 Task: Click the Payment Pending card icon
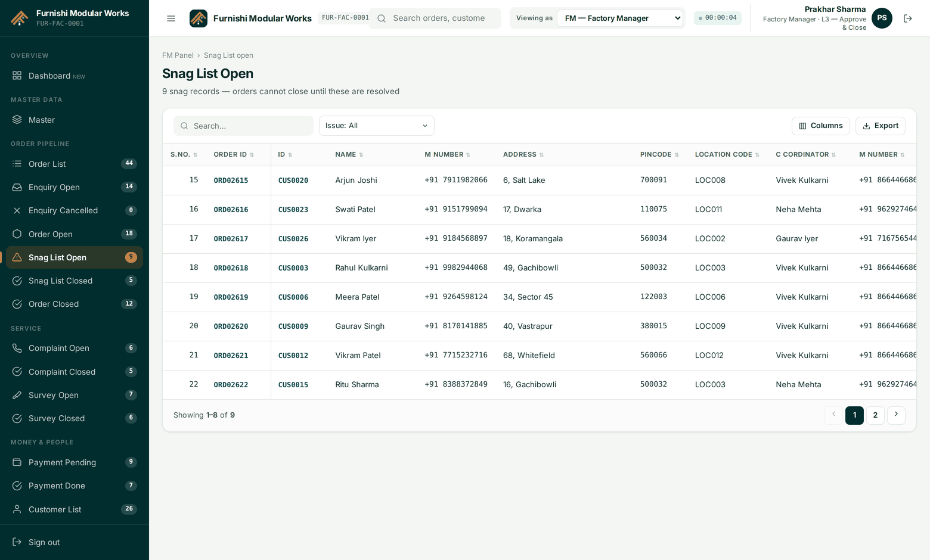click(x=17, y=462)
